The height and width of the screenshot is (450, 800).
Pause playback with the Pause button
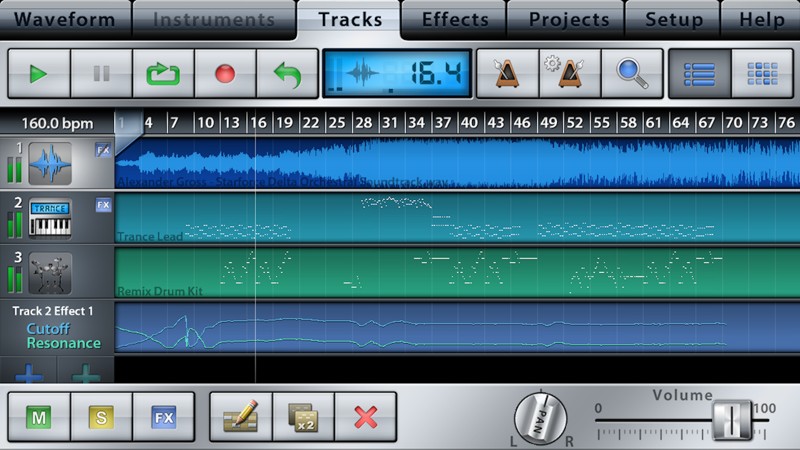click(x=102, y=73)
